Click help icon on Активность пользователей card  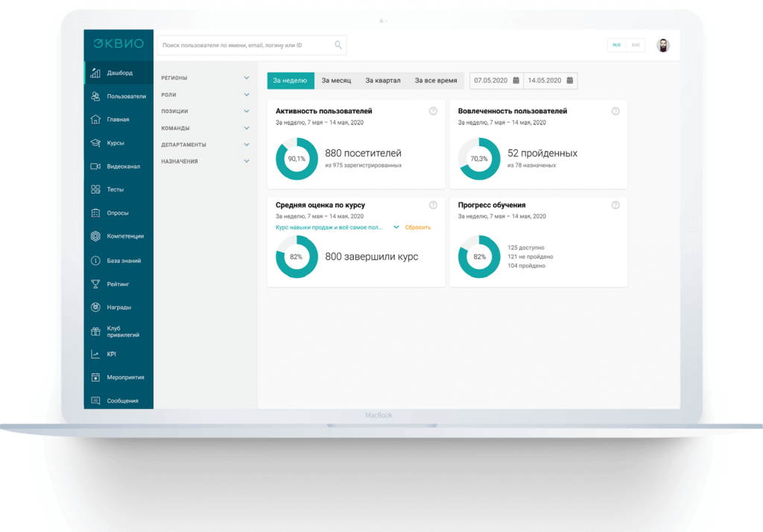tap(433, 111)
